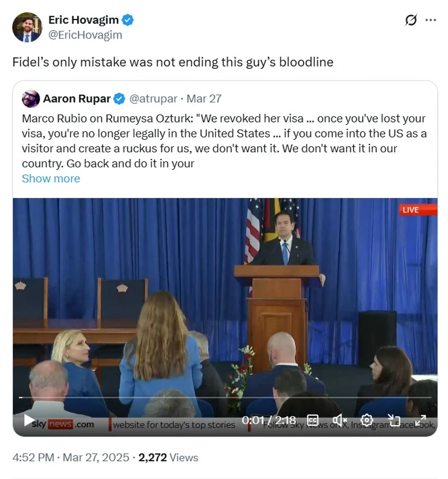Click the Grok slashed-circle icon
448x479 pixels.
[x=411, y=20]
